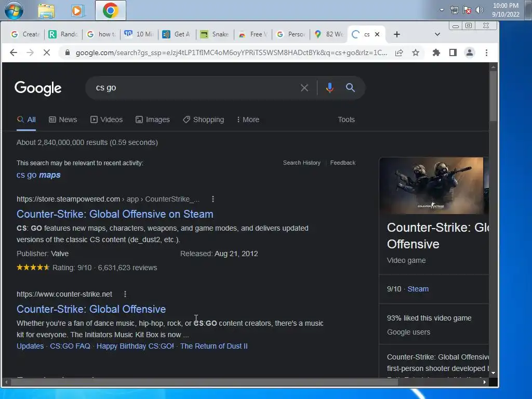Start voice search with the microphone
The width and height of the screenshot is (532, 399).
pyautogui.click(x=329, y=88)
